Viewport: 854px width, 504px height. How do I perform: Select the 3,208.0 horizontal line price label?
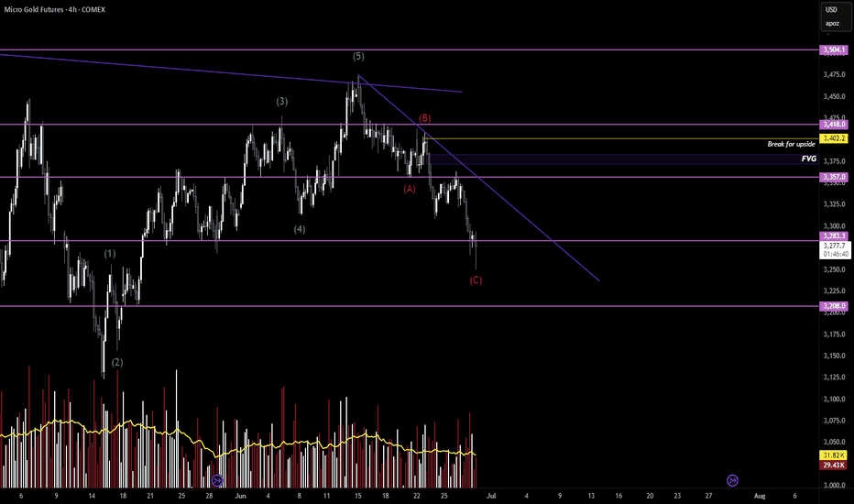coord(834,306)
